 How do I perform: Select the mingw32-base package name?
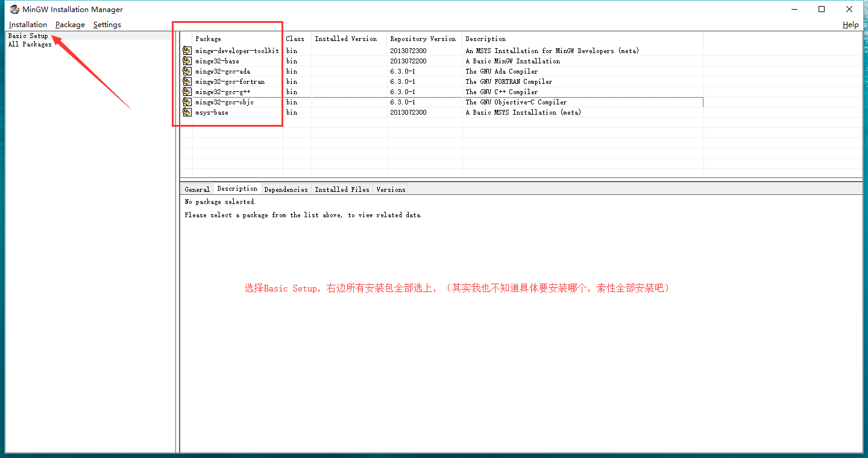click(217, 61)
